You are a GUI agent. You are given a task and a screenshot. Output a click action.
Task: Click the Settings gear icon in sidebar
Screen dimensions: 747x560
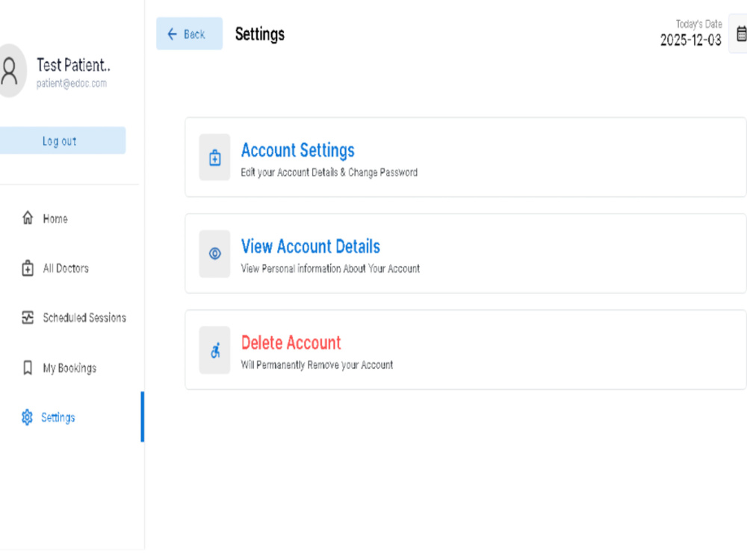point(27,417)
